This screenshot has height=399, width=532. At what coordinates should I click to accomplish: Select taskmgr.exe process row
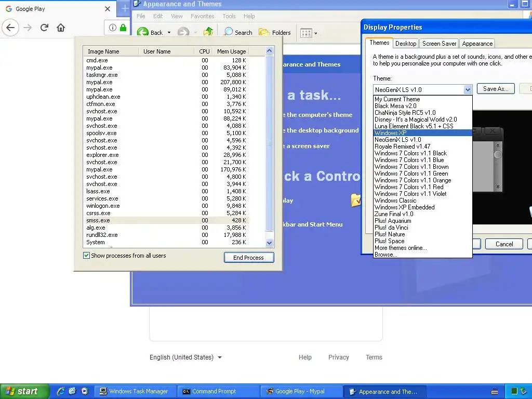166,75
